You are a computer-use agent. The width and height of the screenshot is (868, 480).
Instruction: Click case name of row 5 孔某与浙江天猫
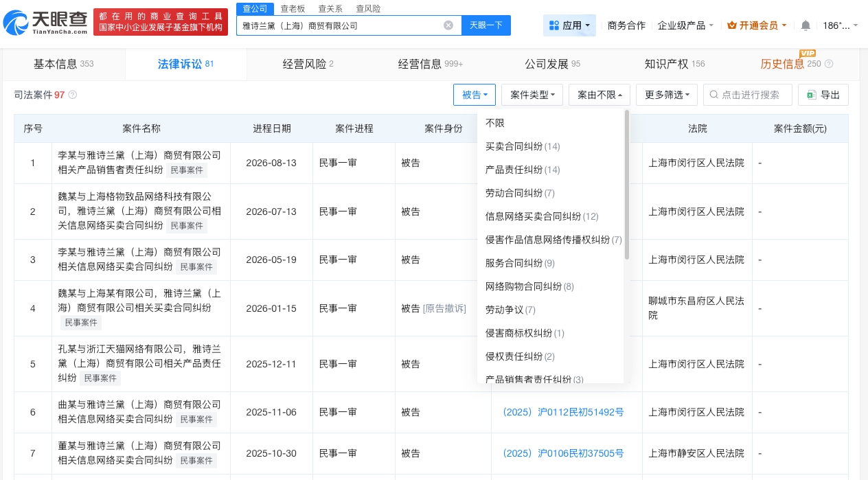tap(139, 363)
